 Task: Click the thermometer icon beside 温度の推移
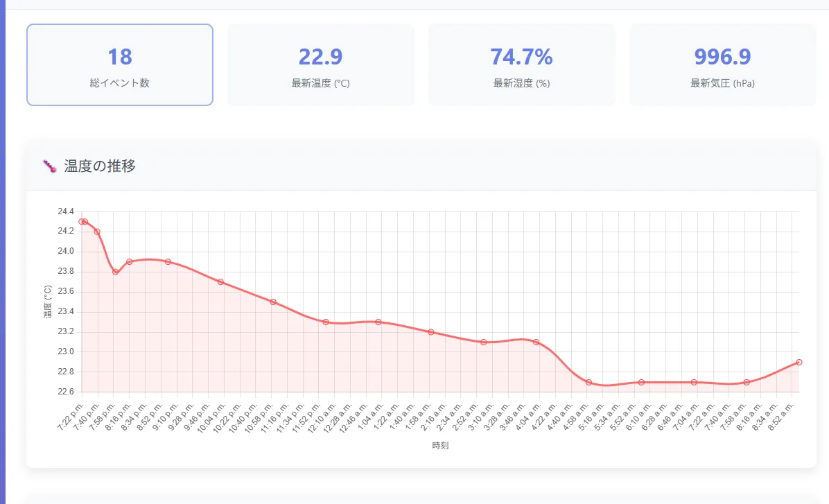coord(49,166)
